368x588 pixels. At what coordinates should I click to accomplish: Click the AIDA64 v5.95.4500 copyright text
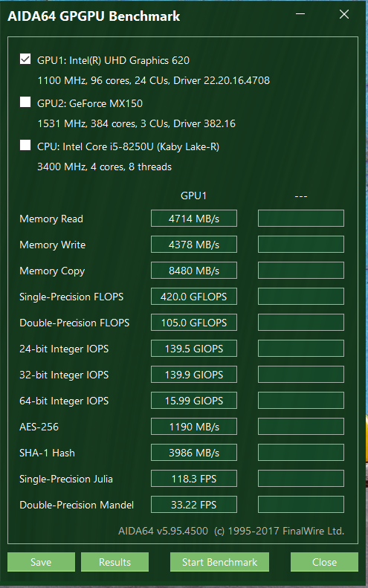(231, 531)
